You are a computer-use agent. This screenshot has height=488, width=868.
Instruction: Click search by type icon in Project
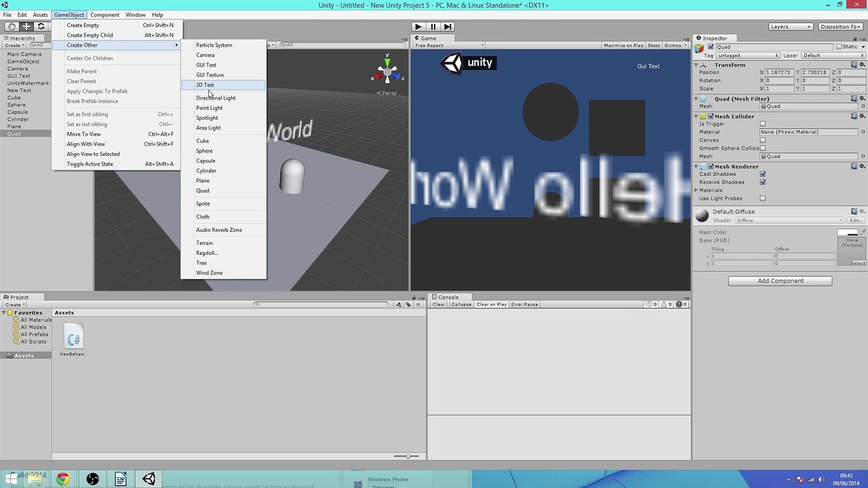click(x=399, y=304)
